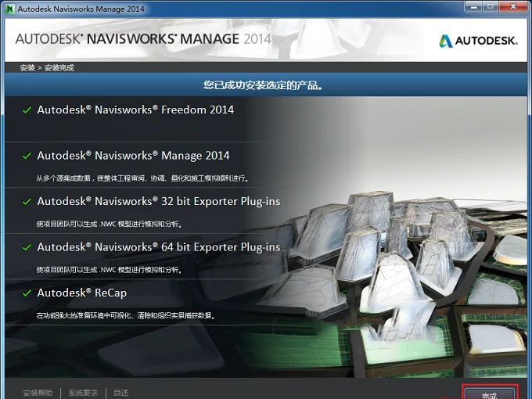Screen dimensions: 532x399
Task: Open the 系统要求 system requirements link
Action: pyautogui.click(x=83, y=393)
